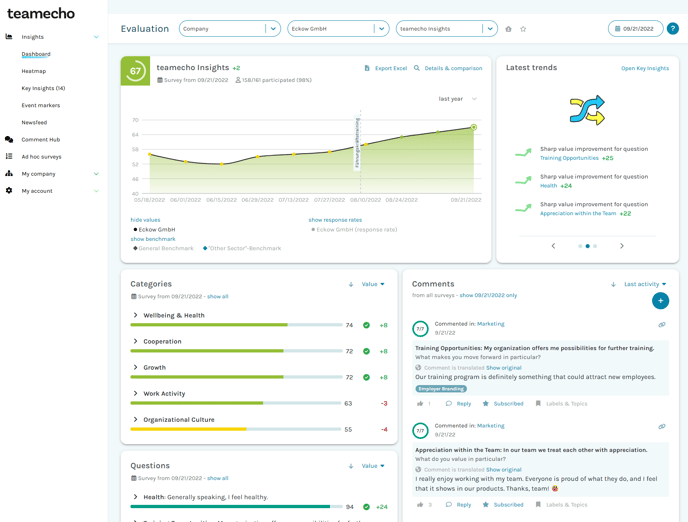Image resolution: width=688 pixels, height=522 pixels.
Task: Click the magnifier icon beside Details & comparison
Action: pyautogui.click(x=416, y=68)
